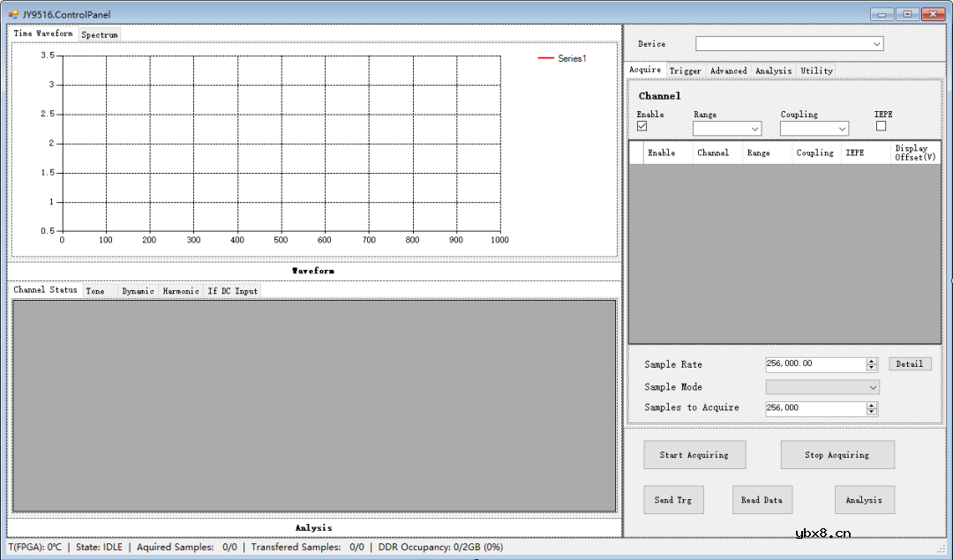Open the sample rate Detail button

(x=909, y=363)
